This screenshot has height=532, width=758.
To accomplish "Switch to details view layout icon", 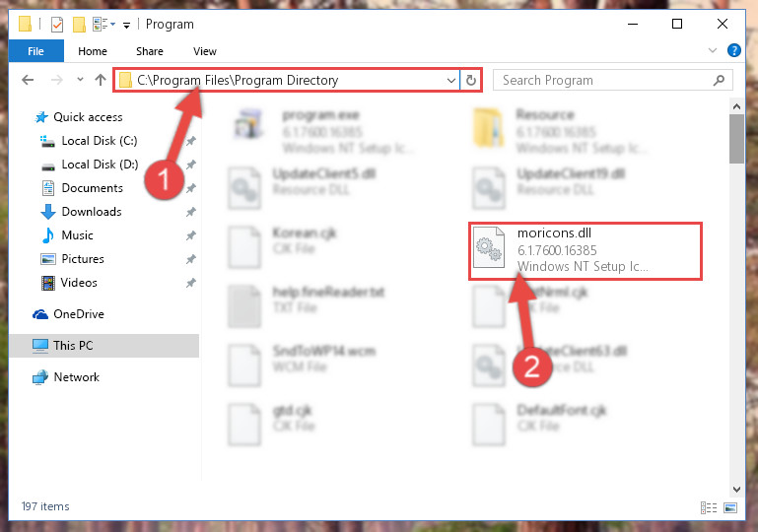I will click(x=708, y=507).
